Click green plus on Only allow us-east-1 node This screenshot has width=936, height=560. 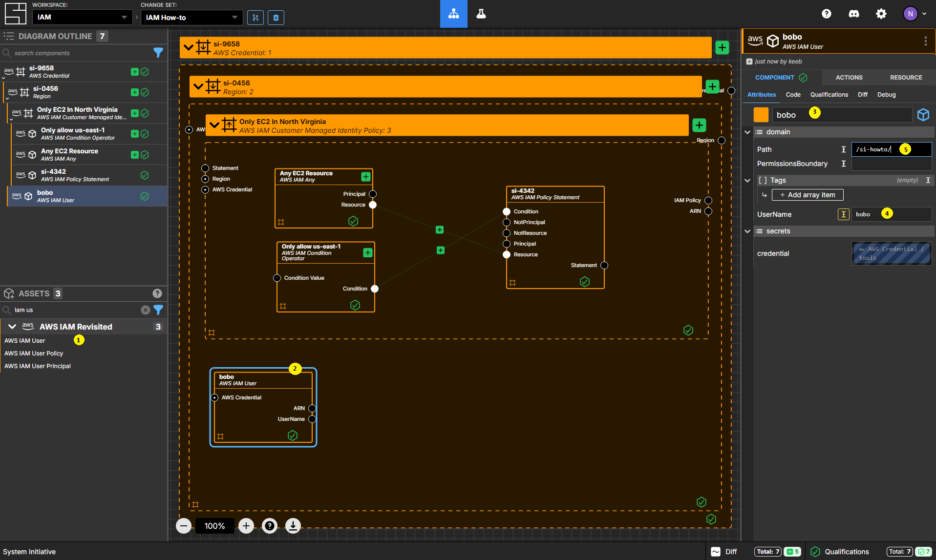pos(368,252)
